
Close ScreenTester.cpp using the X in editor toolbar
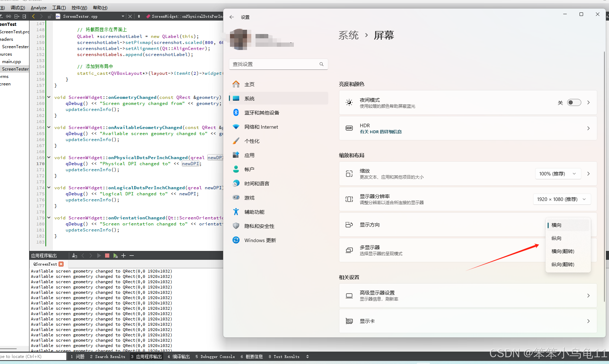tap(130, 16)
